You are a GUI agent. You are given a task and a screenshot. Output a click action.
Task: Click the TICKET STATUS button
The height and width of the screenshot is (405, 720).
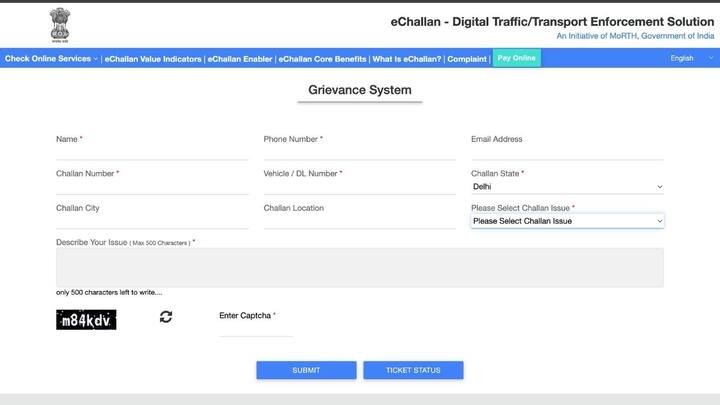pos(413,370)
